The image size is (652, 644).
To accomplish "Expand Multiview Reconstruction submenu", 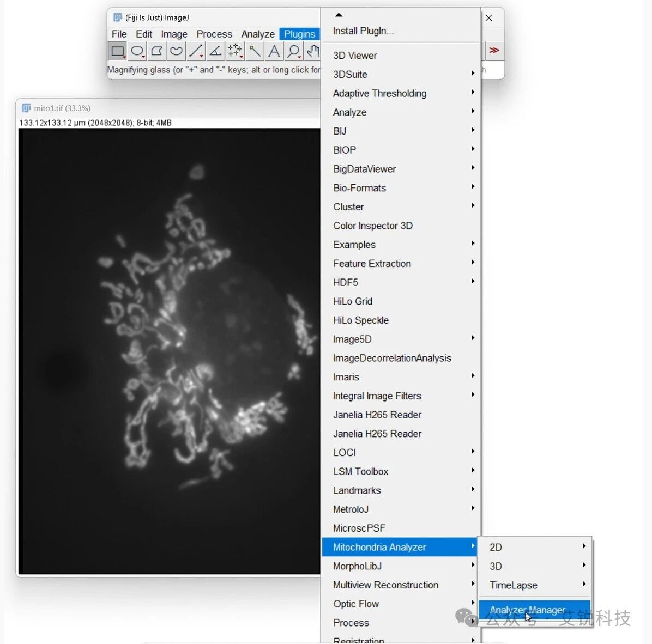I will point(401,585).
